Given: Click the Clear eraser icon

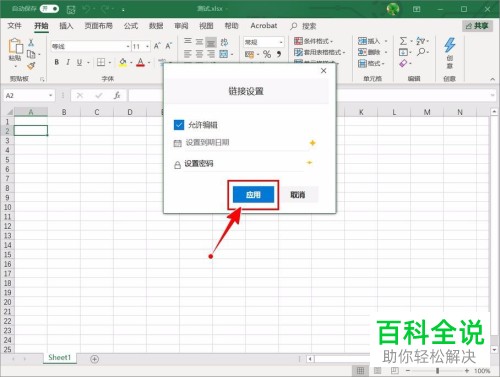Looking at the screenshot, I should tap(403, 63).
